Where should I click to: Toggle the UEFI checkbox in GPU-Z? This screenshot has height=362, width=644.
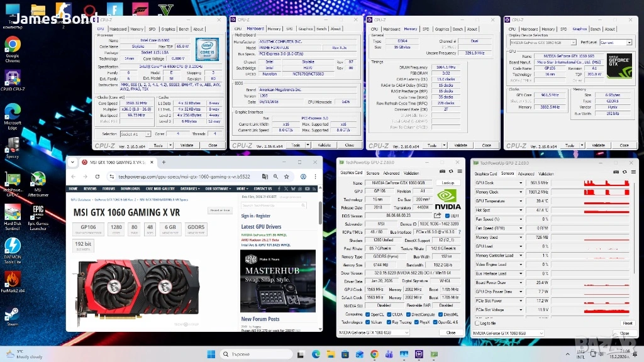[448, 216]
